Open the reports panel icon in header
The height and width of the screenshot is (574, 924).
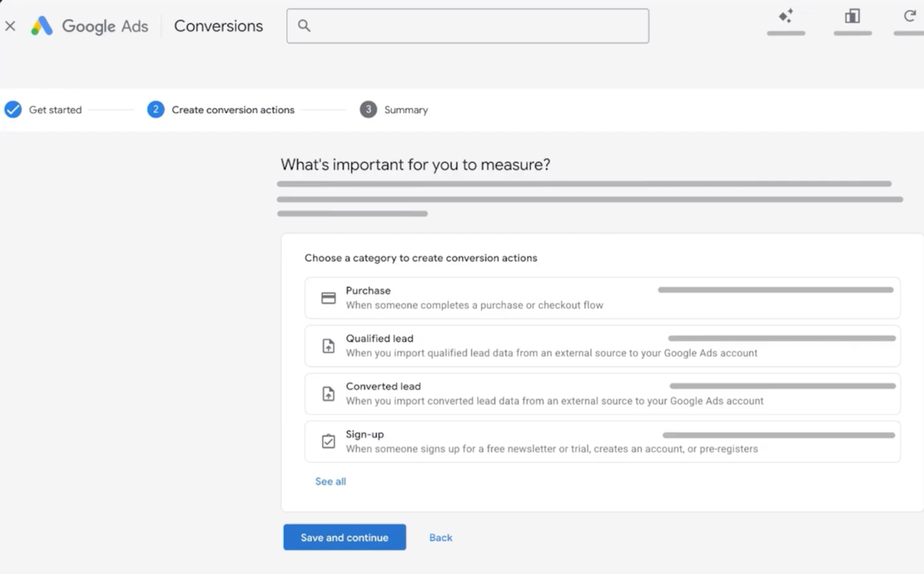[852, 16]
